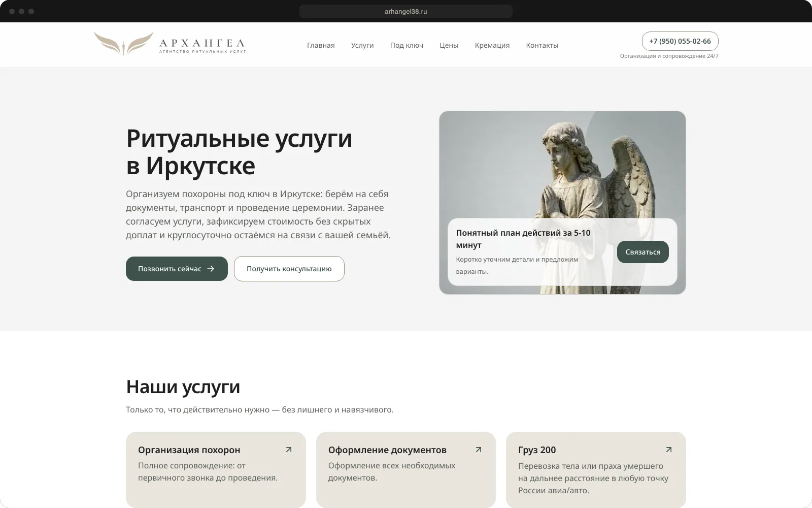Select the Цены menu item
This screenshot has height=508, width=812.
(x=449, y=45)
